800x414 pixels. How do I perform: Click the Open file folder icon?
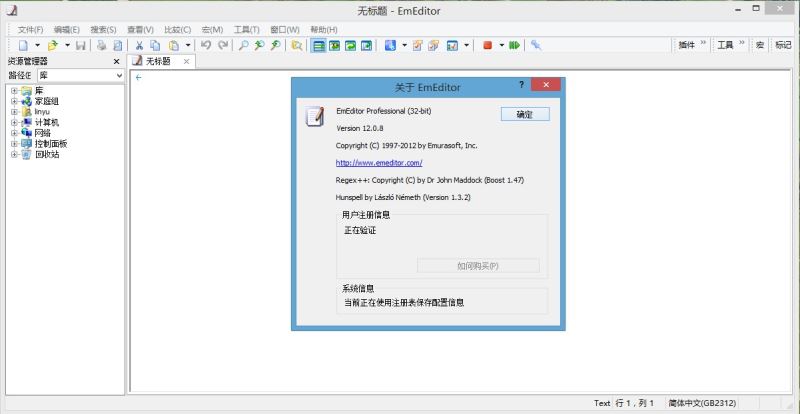click(x=52, y=45)
